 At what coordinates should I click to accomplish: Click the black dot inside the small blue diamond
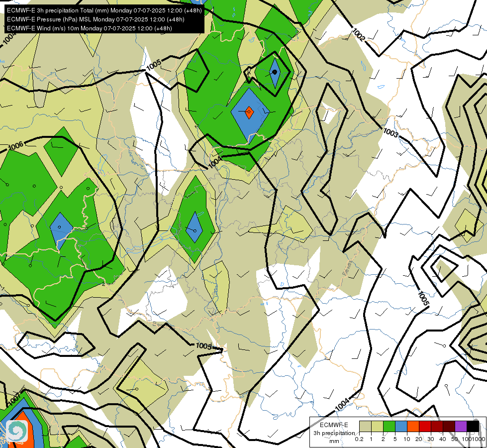[x=275, y=72]
